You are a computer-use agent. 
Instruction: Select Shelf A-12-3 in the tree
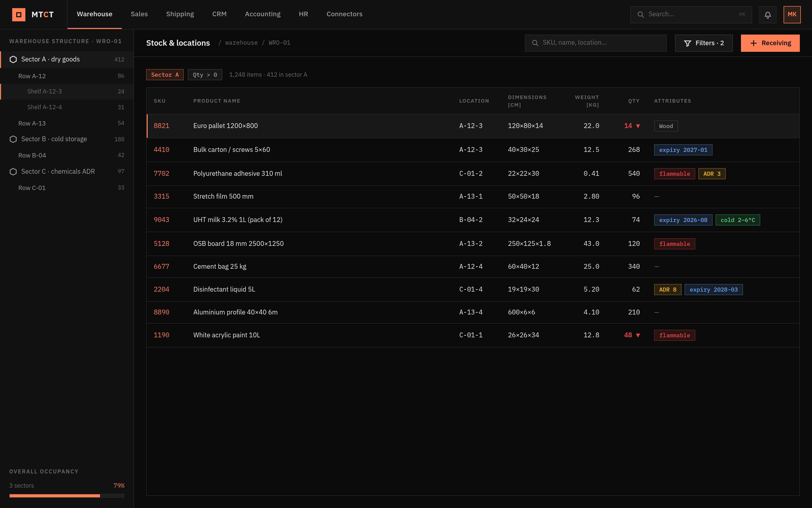(x=67, y=91)
